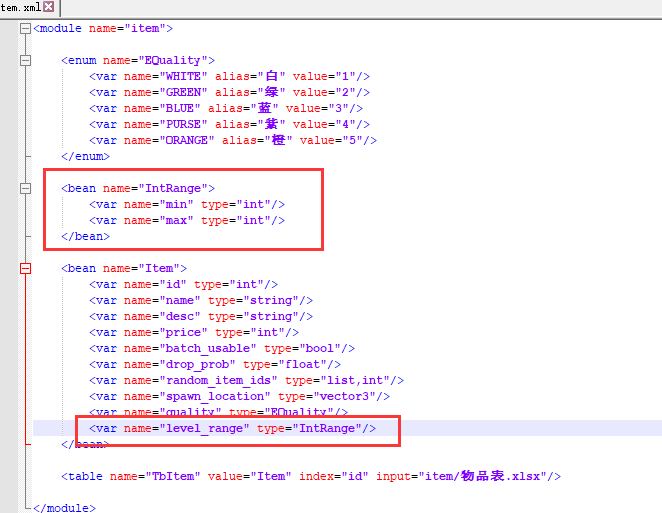Screen dimensions: 662x513
Task: Click the "max" var line in IntRange
Action: (187, 220)
